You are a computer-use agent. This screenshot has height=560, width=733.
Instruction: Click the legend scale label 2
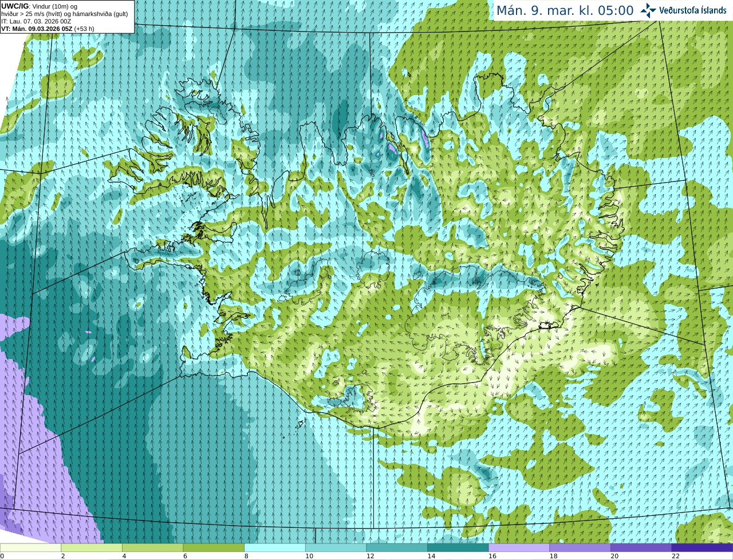[x=62, y=556]
